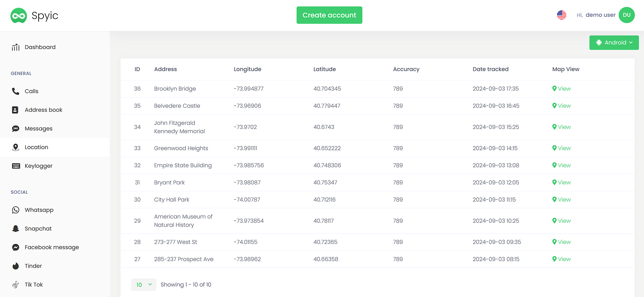This screenshot has height=297, width=644.
Task: Click the Date tracked column header
Action: [x=491, y=69]
